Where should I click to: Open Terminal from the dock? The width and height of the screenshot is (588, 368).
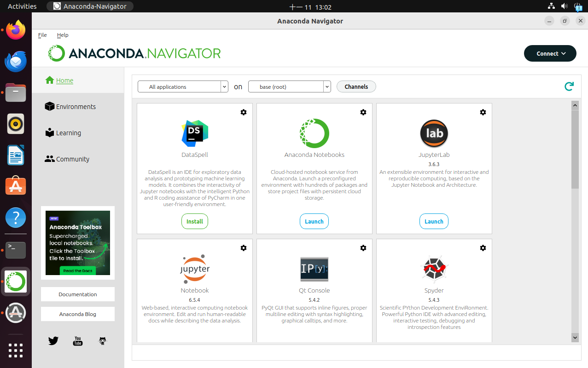pyautogui.click(x=16, y=250)
